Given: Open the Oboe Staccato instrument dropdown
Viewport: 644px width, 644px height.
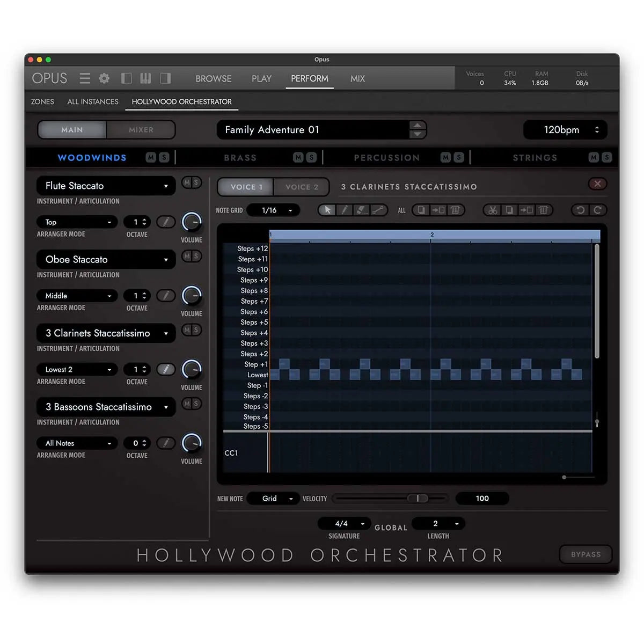Looking at the screenshot, I should click(x=105, y=259).
